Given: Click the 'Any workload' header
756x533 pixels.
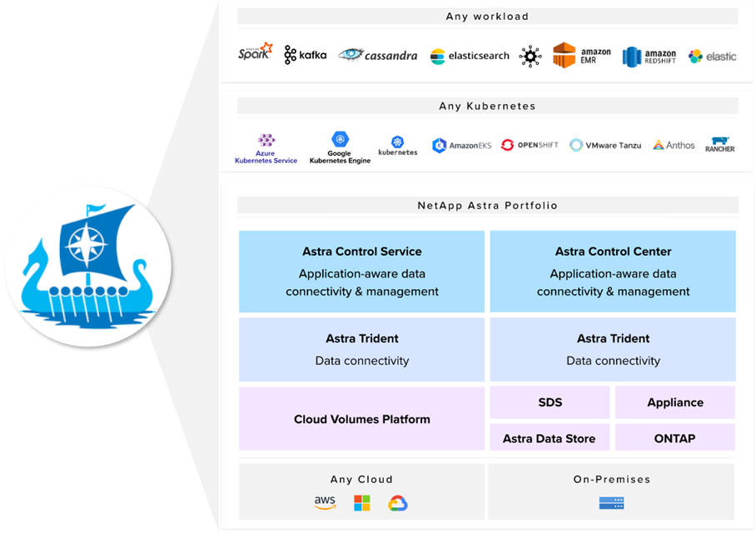Looking at the screenshot, I should click(487, 16).
